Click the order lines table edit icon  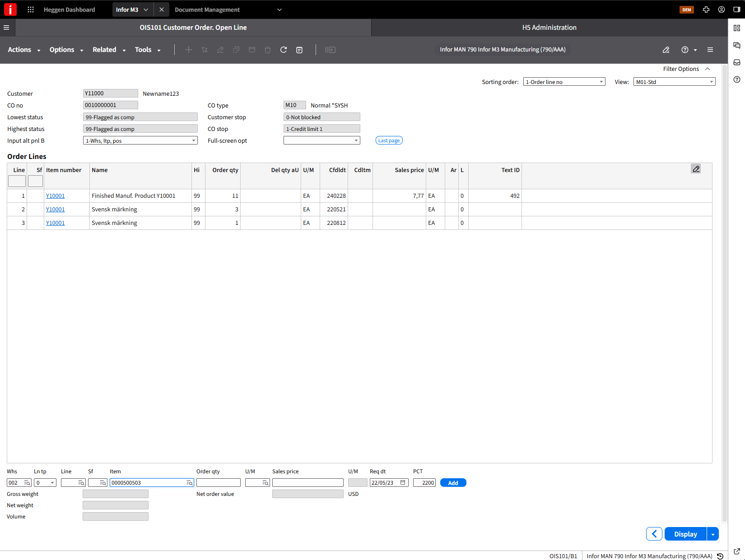[x=696, y=169]
